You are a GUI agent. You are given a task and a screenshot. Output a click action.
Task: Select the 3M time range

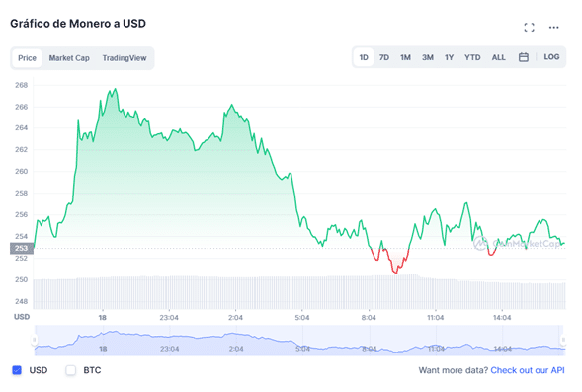coord(428,57)
